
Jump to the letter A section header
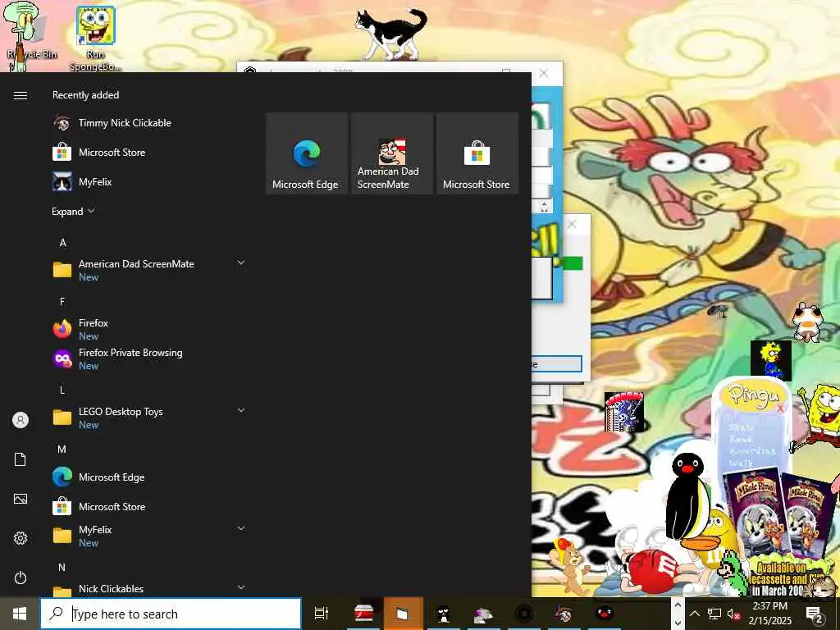pos(62,243)
